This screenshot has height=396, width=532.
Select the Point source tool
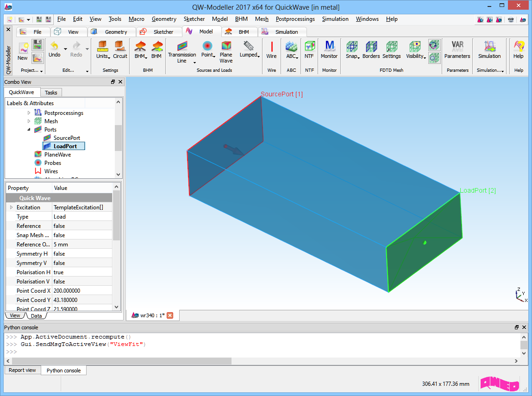pyautogui.click(x=207, y=50)
